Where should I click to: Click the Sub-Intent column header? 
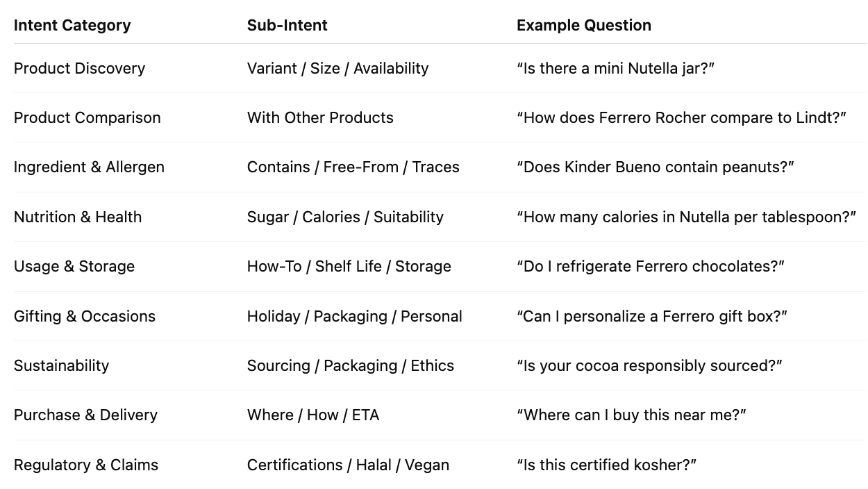click(287, 26)
